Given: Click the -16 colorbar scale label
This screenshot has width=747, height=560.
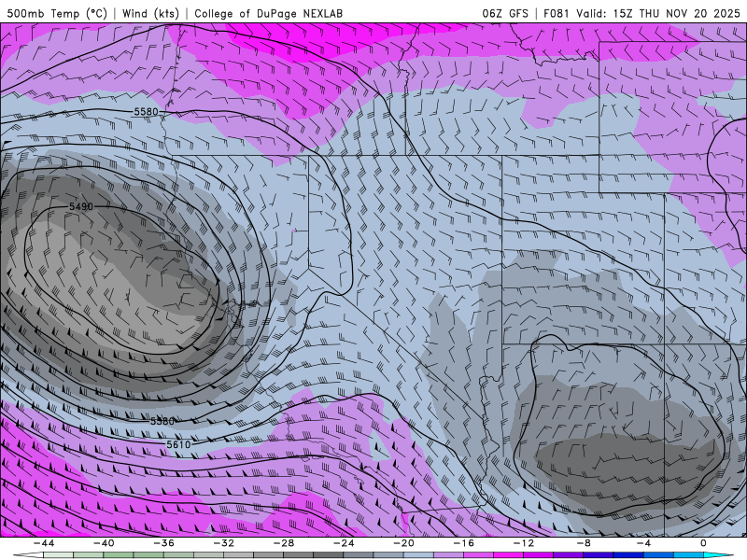Looking at the screenshot, I should [x=463, y=543].
